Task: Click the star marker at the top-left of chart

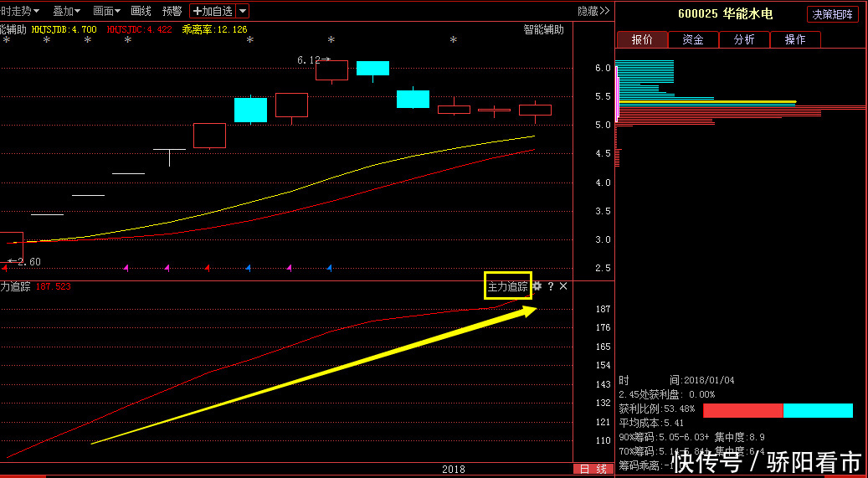Action: 6,41
